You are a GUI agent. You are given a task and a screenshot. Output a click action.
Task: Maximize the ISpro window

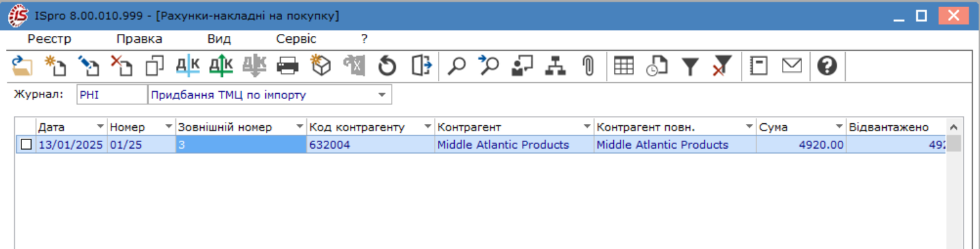coord(921,16)
